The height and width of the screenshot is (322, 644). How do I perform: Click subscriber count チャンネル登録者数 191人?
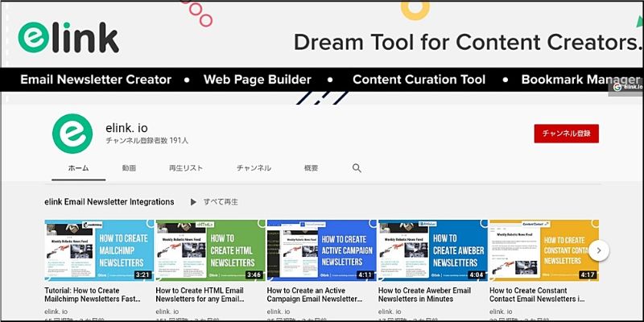pyautogui.click(x=147, y=140)
